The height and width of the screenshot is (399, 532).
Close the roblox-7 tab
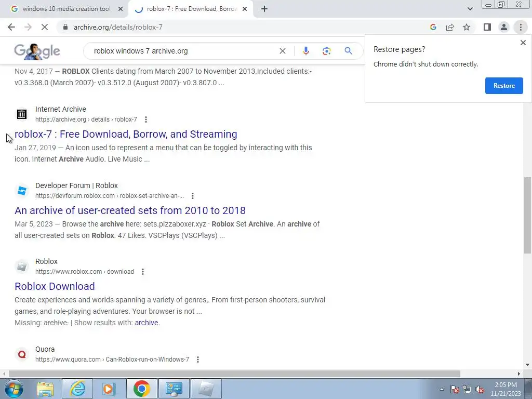click(x=245, y=9)
